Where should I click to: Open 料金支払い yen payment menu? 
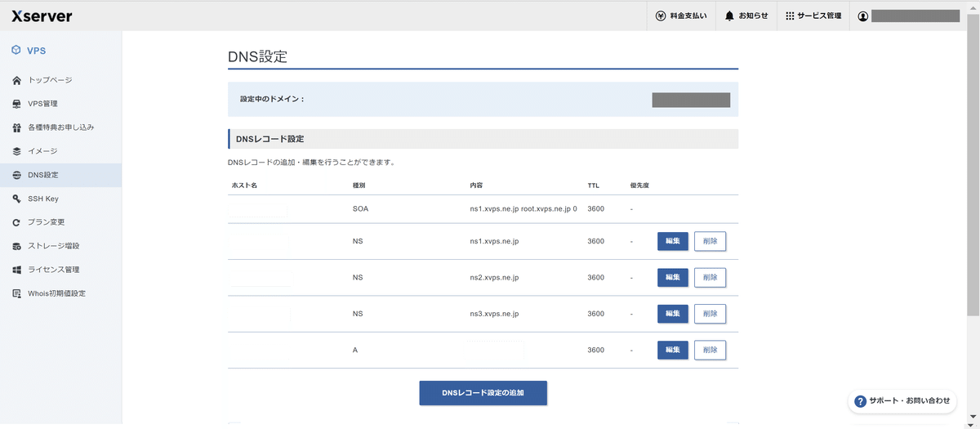(681, 16)
